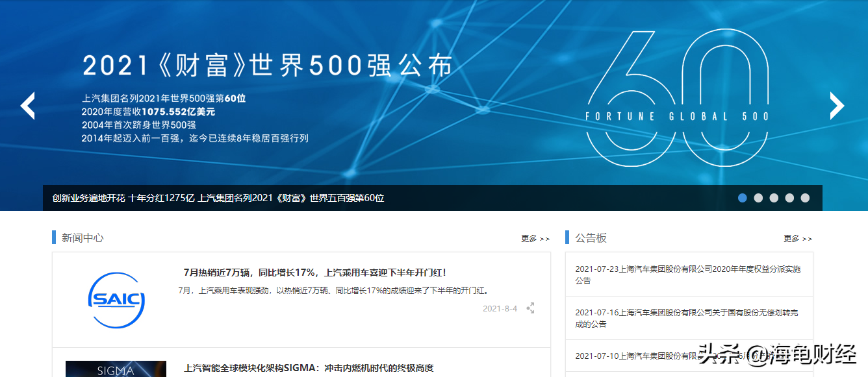Select the first carousel dot indicator

pos(743,198)
